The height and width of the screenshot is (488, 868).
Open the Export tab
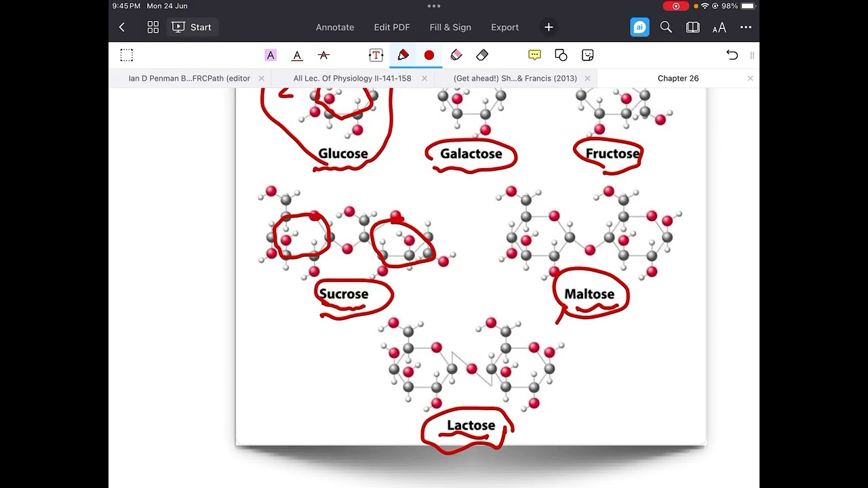click(x=505, y=27)
